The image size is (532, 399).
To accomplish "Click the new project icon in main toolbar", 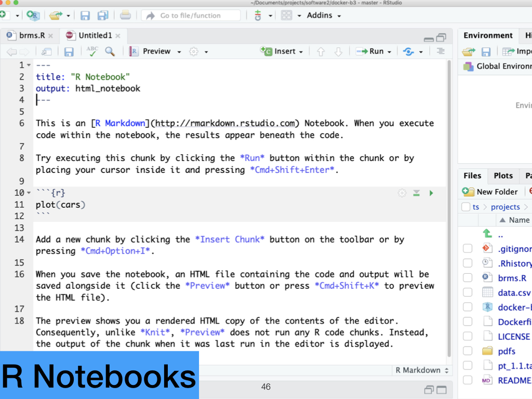I will pos(33,15).
